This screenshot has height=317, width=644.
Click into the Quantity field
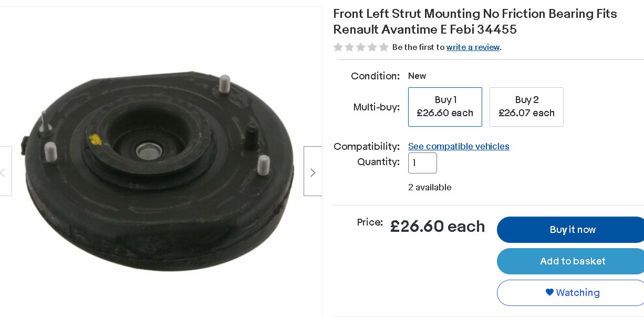(422, 163)
